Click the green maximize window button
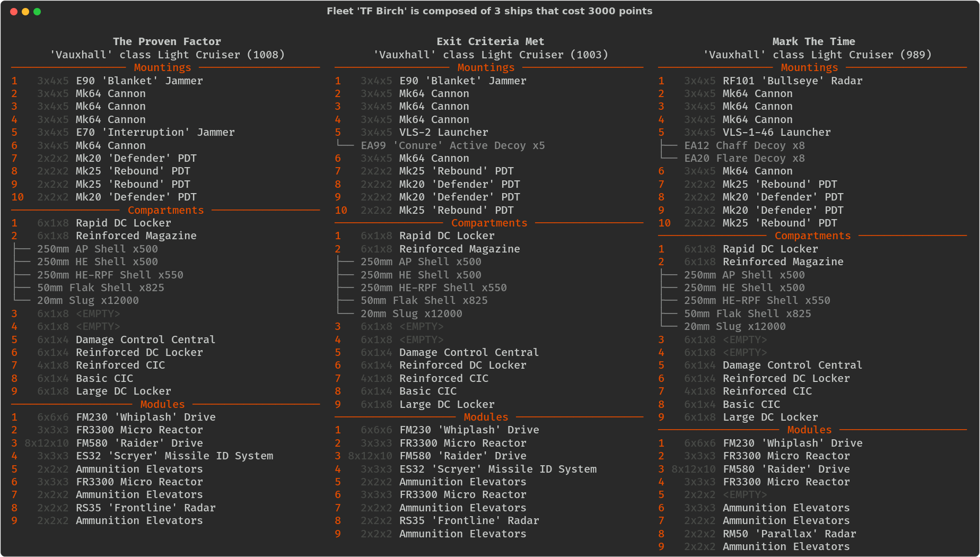The width and height of the screenshot is (980, 557). 37,12
